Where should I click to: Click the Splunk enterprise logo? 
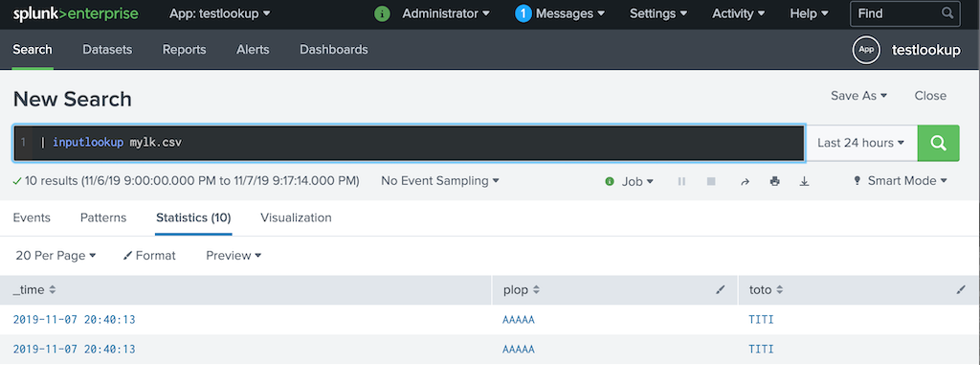point(76,13)
